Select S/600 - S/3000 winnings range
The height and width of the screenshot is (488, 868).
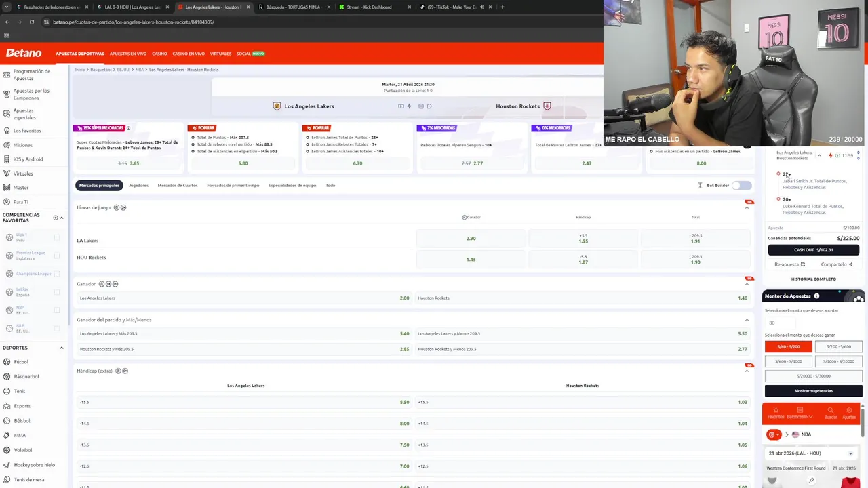pos(788,361)
